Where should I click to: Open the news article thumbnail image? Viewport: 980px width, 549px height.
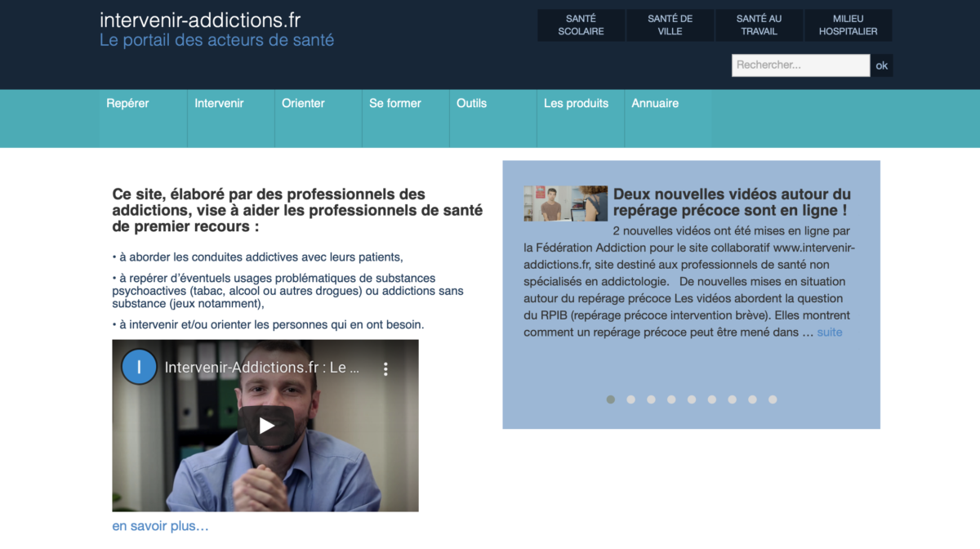(x=566, y=203)
